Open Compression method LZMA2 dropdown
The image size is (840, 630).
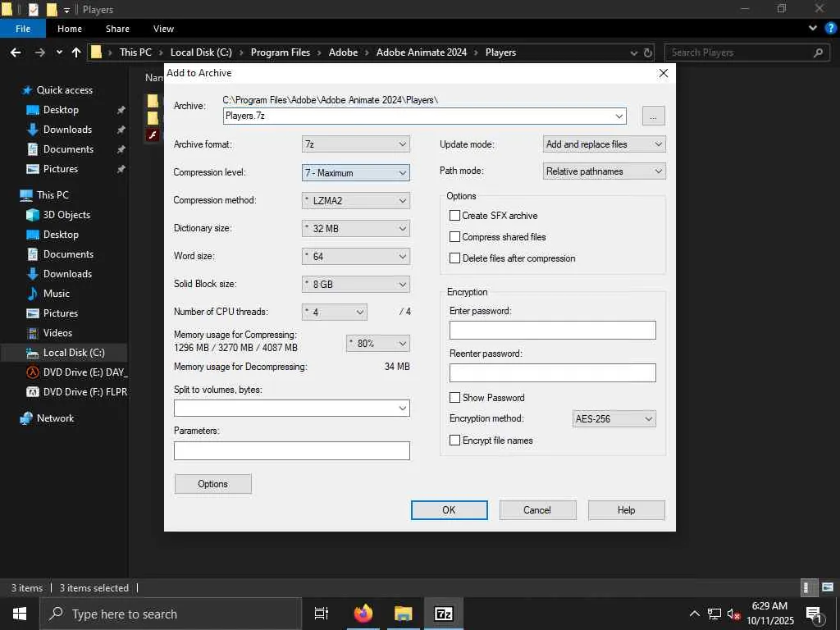click(356, 200)
